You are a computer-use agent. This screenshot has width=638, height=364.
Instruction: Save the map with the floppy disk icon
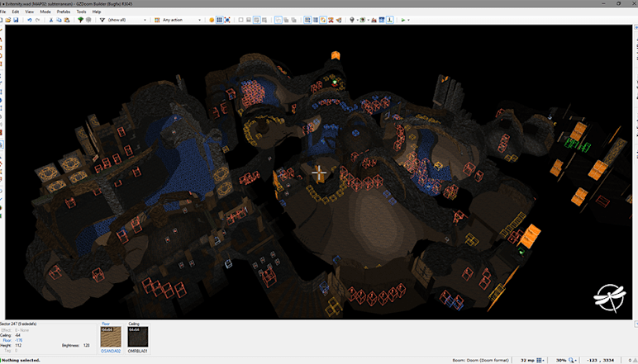pos(16,20)
